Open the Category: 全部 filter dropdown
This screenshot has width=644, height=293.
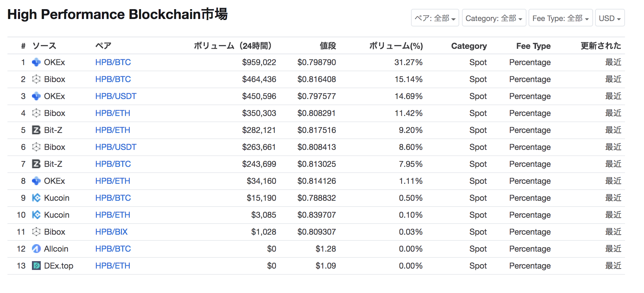point(494,18)
